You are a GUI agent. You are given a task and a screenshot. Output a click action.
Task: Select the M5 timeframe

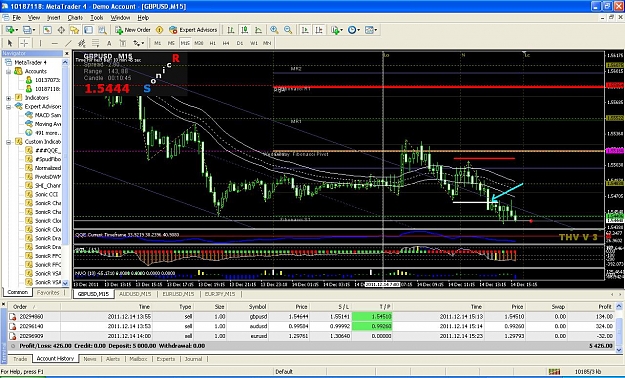(171, 43)
